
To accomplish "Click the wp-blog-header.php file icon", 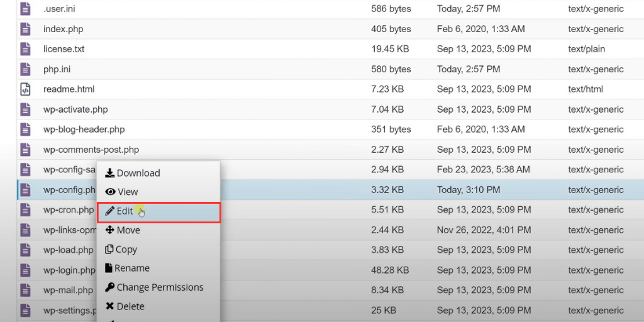I will (25, 130).
